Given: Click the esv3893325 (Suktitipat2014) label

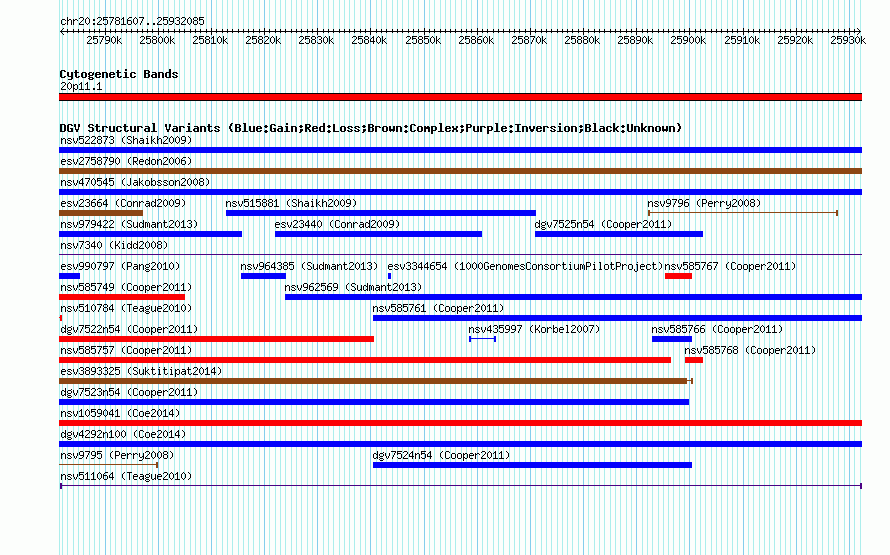Looking at the screenshot, I should [141, 371].
